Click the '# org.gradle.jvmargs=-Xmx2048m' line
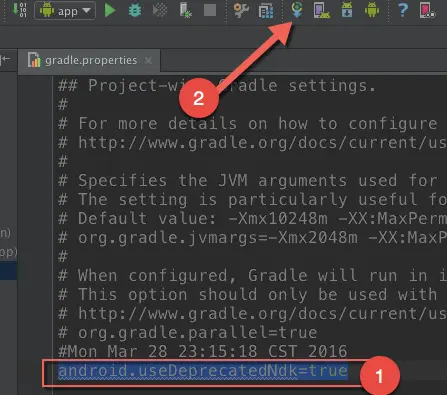 [252, 238]
